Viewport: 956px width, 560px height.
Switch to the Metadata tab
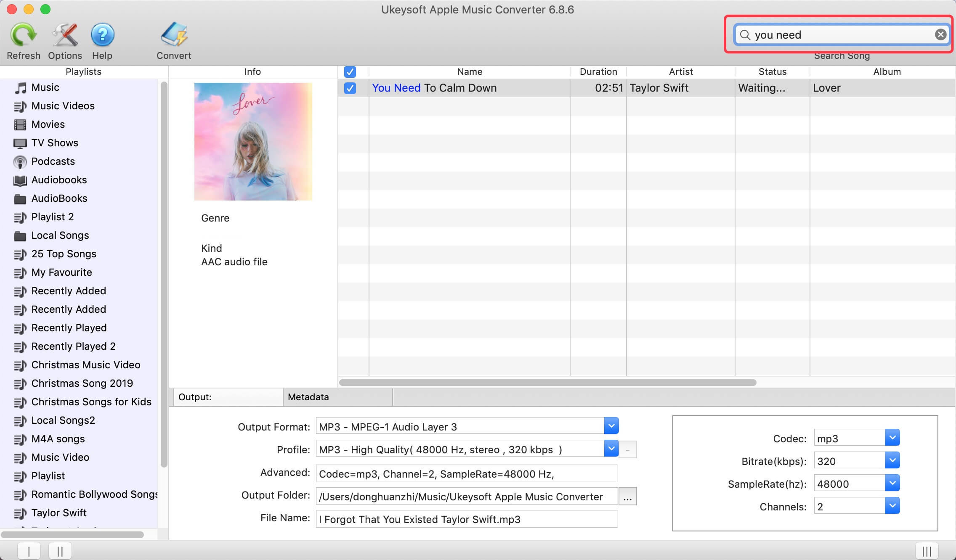(338, 397)
